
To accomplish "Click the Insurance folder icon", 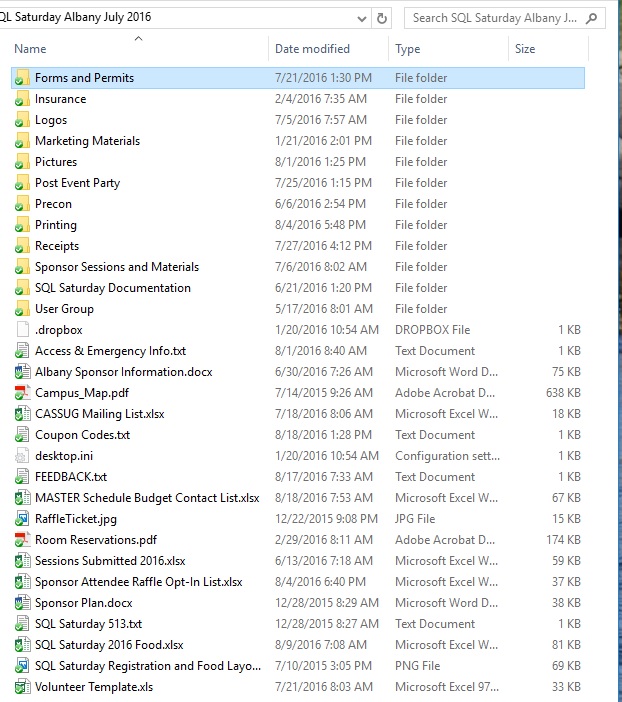I will coord(22,98).
